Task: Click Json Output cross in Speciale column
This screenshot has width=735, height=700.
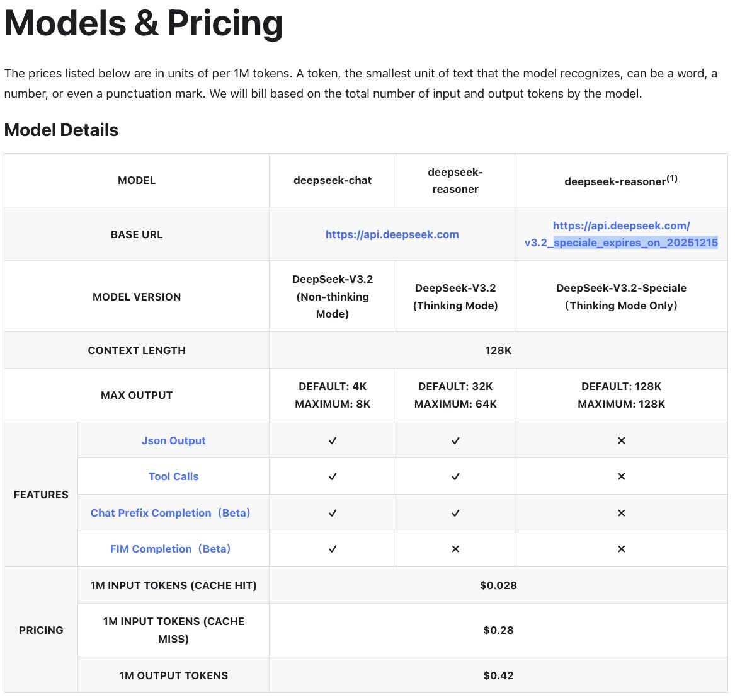Action: (621, 440)
